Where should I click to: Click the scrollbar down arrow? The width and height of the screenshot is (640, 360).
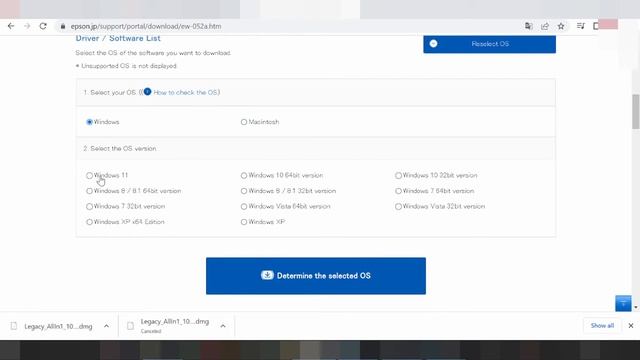[x=636, y=307]
